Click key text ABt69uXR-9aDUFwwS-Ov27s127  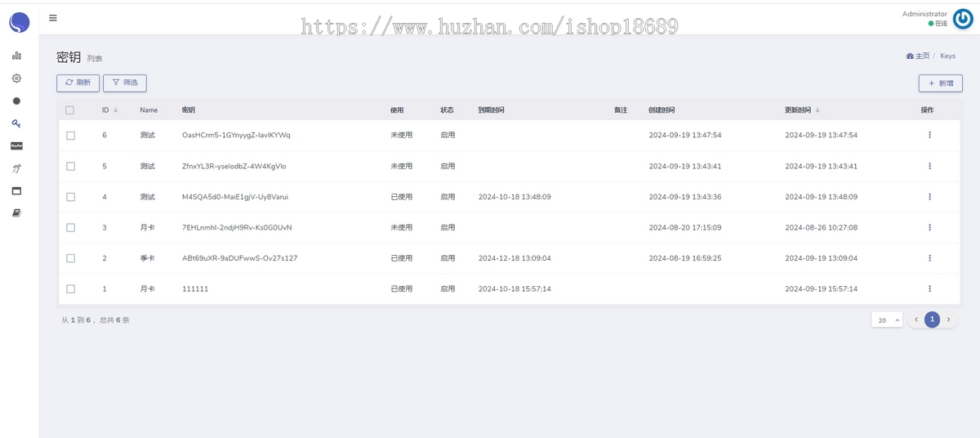pyautogui.click(x=240, y=258)
